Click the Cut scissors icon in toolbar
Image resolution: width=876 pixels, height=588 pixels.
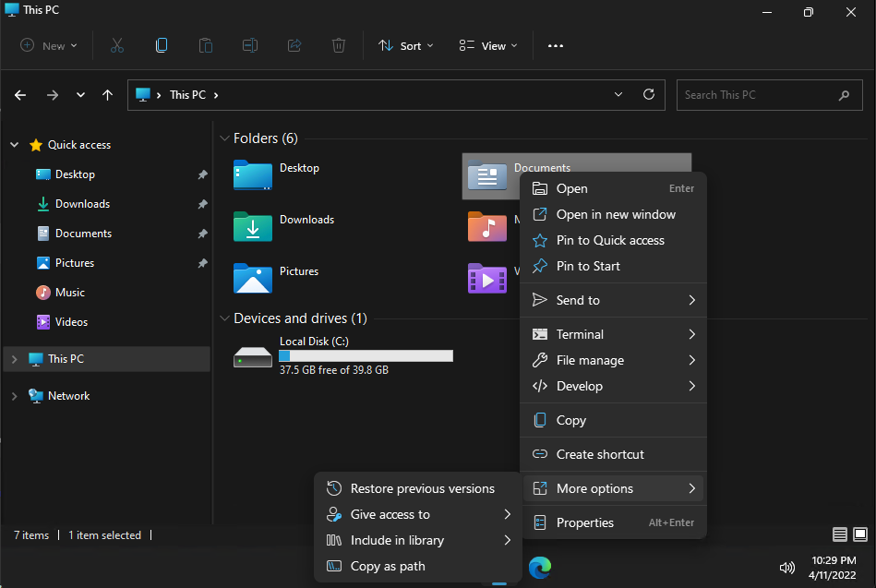(116, 45)
